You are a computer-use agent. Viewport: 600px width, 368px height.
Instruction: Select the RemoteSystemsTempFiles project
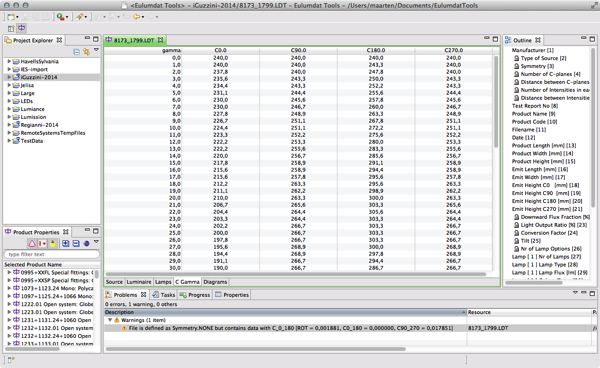tap(53, 133)
